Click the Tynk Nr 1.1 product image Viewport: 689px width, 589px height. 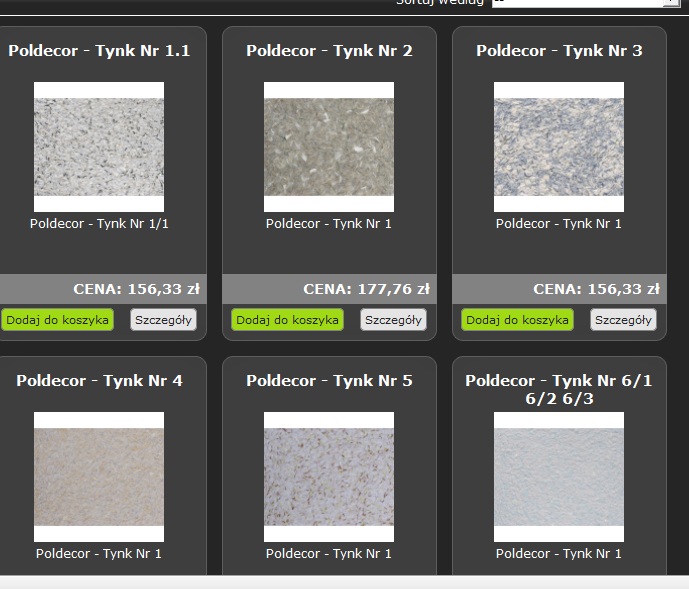coord(99,147)
